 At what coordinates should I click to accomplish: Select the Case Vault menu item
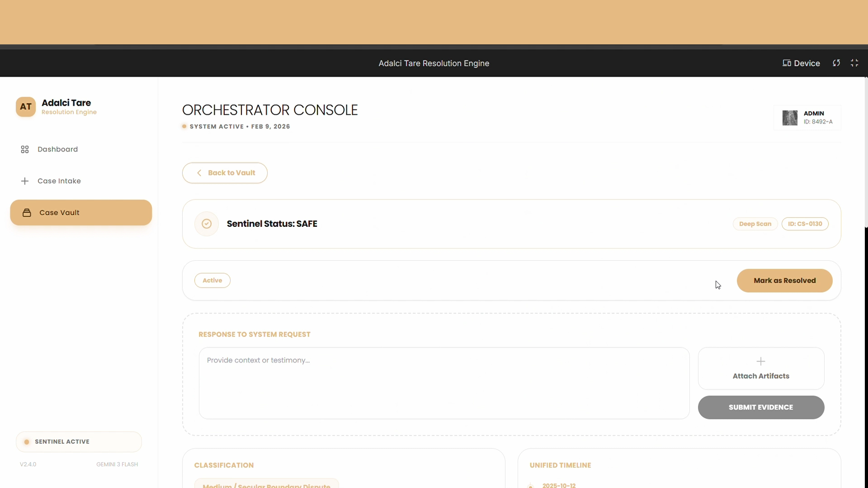point(81,213)
